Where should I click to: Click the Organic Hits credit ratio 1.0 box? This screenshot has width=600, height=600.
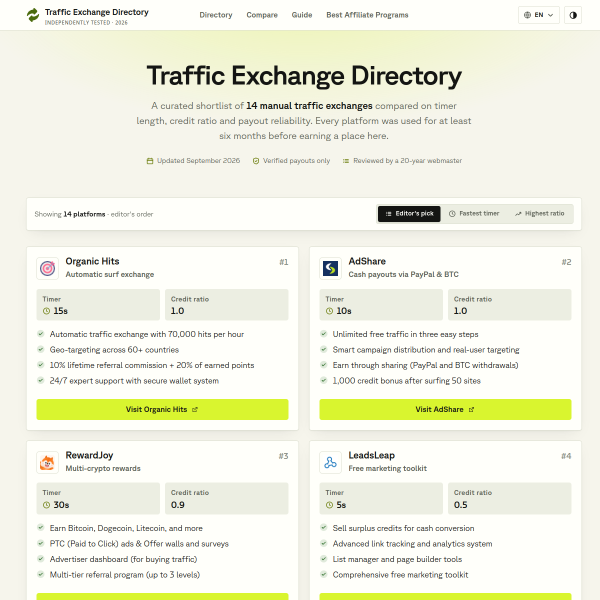227,305
